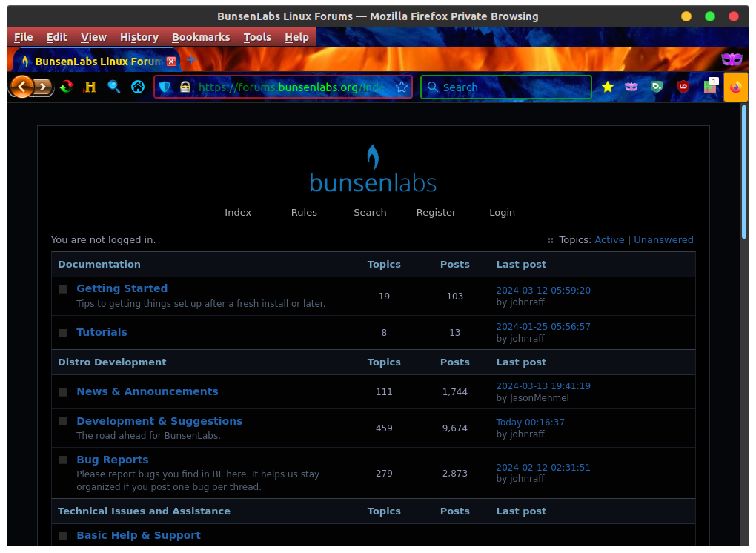
Task: Open the Basic Help & Support forum
Action: pyautogui.click(x=139, y=535)
